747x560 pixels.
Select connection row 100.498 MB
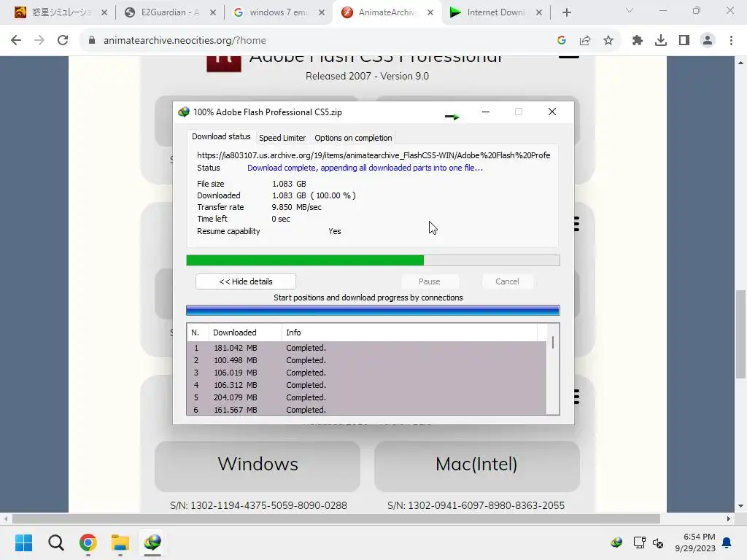pyautogui.click(x=367, y=360)
